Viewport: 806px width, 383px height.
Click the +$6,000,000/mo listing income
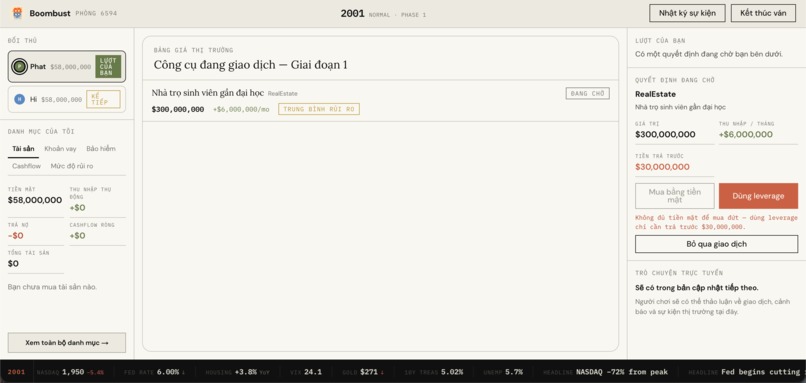[x=241, y=110]
